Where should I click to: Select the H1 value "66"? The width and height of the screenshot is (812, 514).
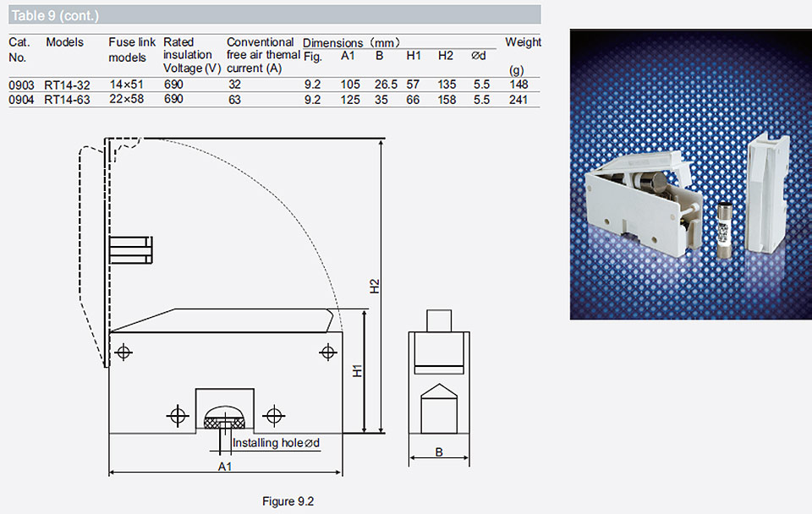pos(413,100)
